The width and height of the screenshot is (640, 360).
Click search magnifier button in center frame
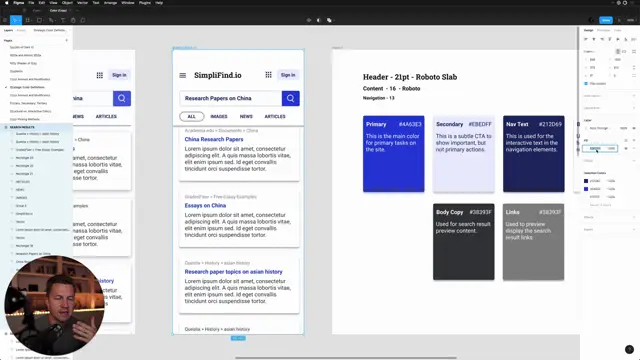click(291, 98)
